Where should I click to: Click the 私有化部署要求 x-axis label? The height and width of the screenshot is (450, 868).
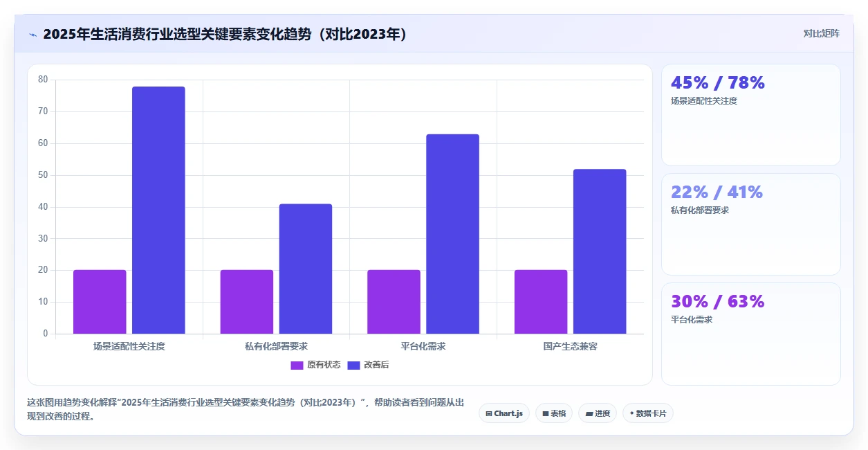(x=277, y=346)
